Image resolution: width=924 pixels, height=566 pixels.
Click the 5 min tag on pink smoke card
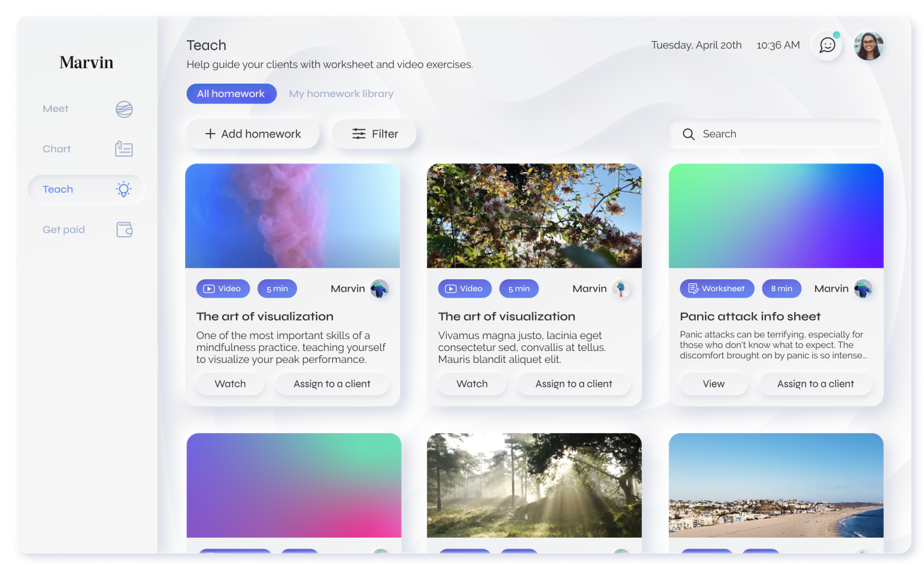(x=277, y=289)
